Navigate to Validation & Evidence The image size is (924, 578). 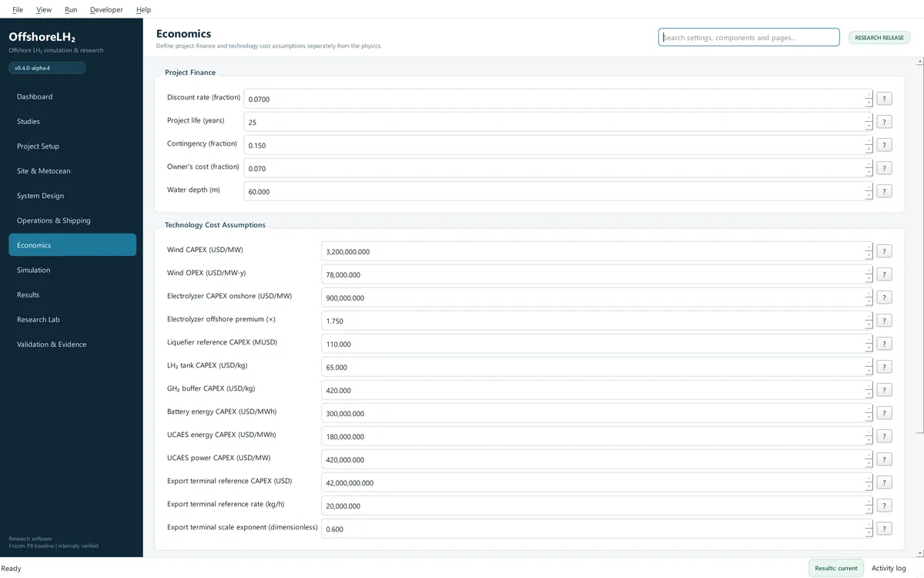tap(72, 344)
